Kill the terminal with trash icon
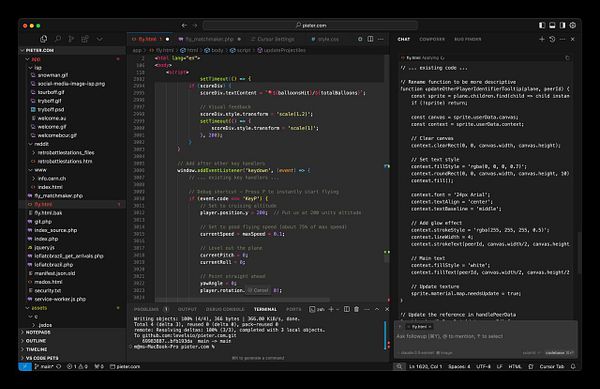This screenshot has width=600, height=389. (x=356, y=309)
